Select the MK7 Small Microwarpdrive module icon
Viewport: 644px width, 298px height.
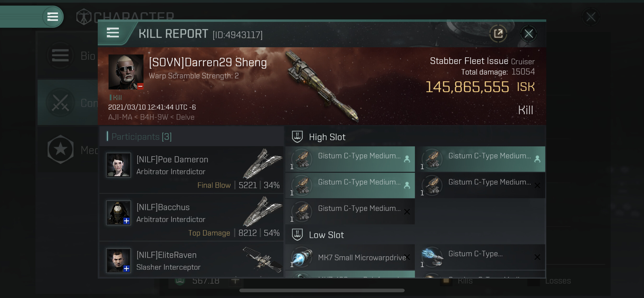click(x=303, y=257)
